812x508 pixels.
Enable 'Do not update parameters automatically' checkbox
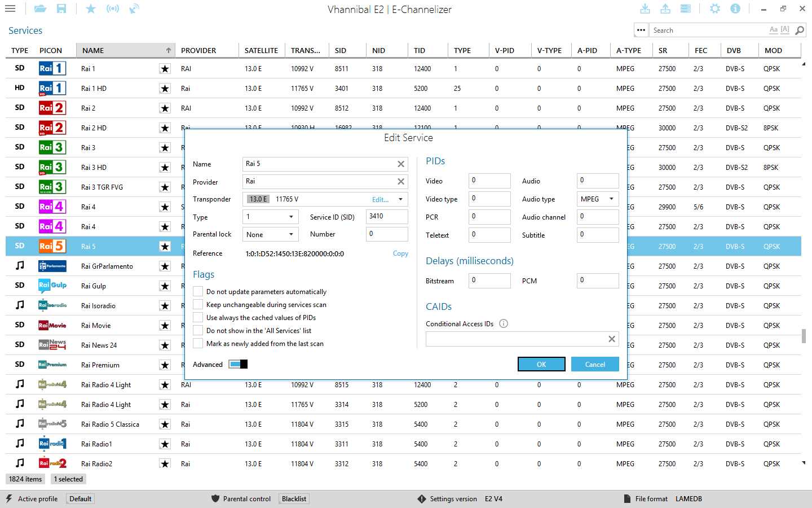click(198, 292)
